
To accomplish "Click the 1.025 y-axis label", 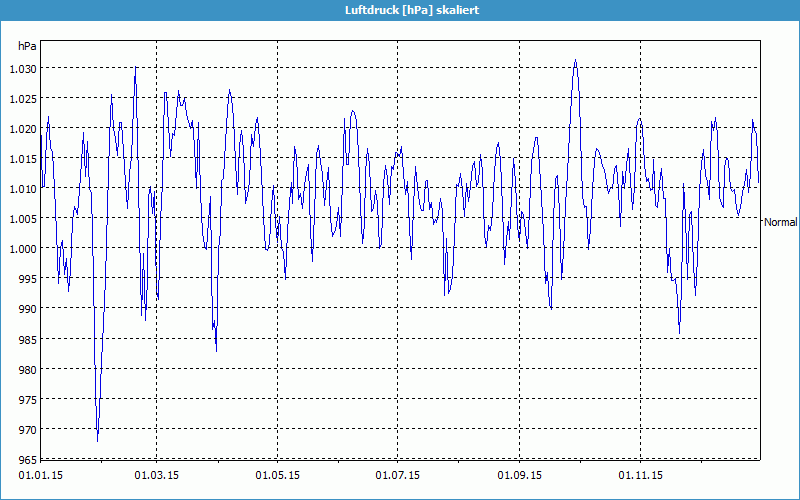I will click(22, 98).
